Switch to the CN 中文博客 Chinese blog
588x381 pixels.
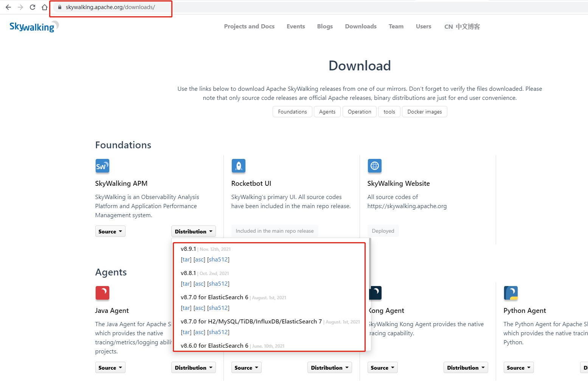point(462,26)
